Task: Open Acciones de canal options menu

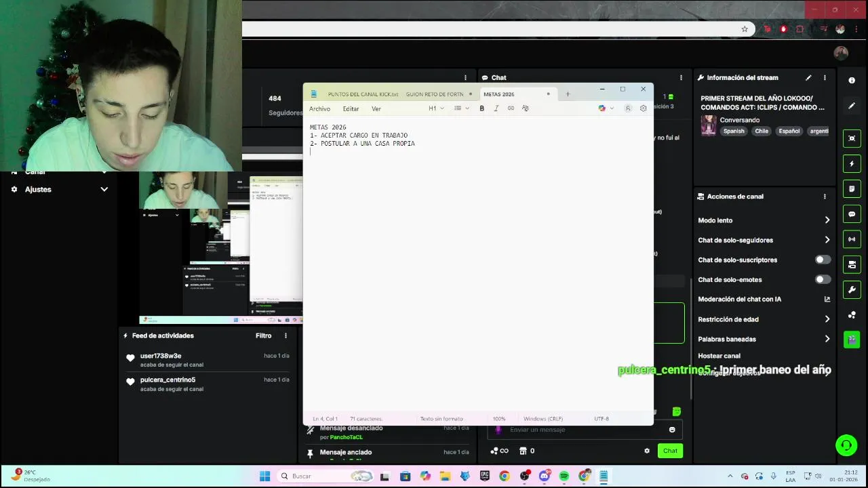Action: coord(825,197)
